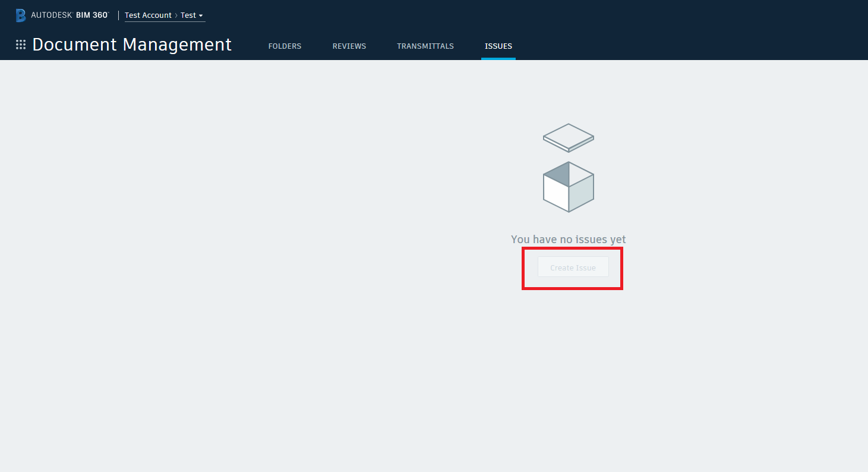
Task: Click the ISSUES tab
Action: [498, 46]
